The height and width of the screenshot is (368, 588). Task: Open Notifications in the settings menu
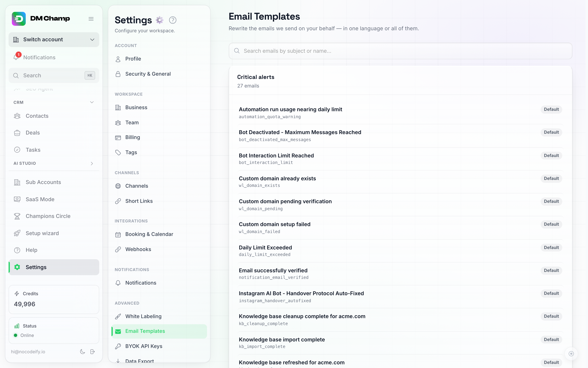(x=159, y=283)
